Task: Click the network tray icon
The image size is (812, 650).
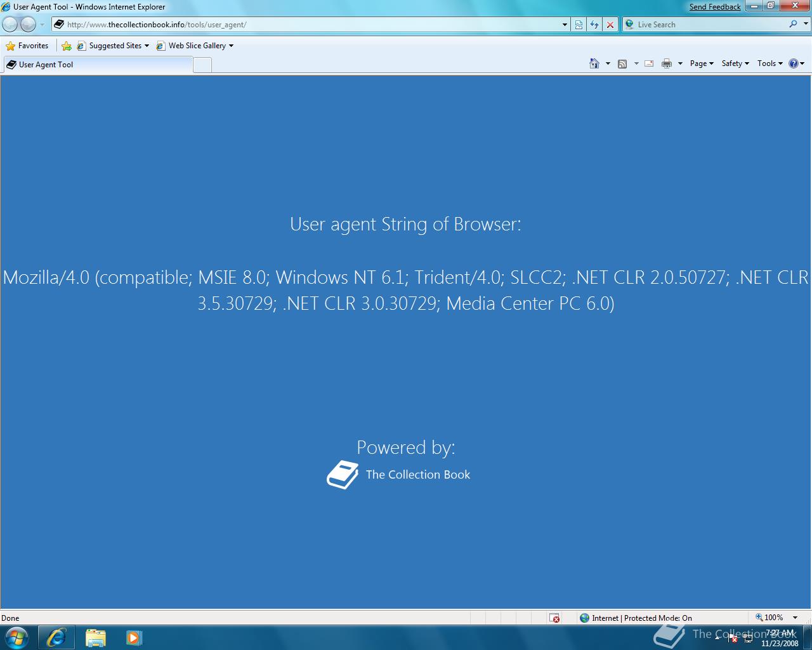Action: [x=748, y=638]
